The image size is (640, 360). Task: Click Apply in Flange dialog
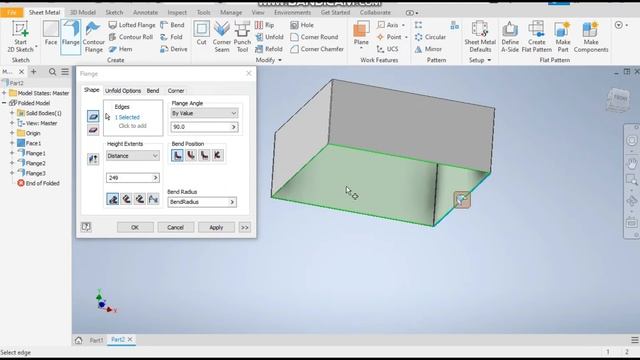[x=216, y=227]
